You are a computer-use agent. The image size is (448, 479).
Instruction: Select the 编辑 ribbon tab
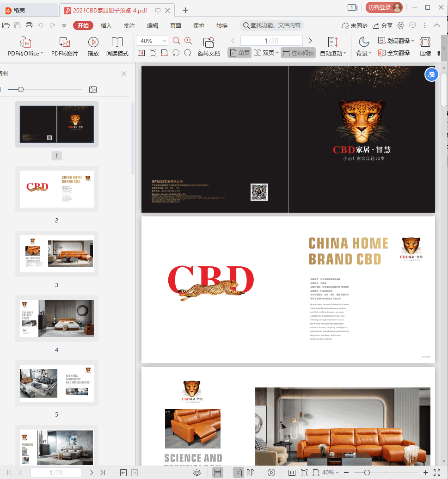(x=153, y=26)
